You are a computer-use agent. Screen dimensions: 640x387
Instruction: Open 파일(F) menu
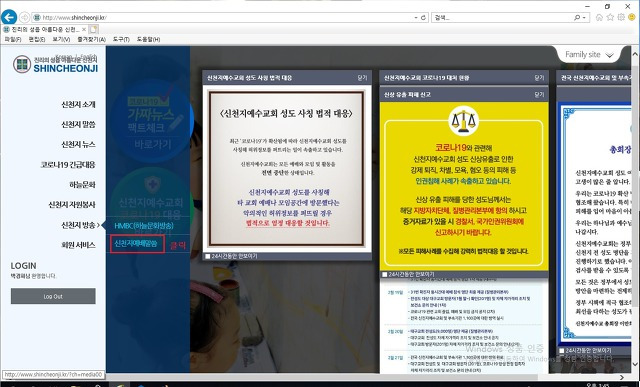click(13, 39)
